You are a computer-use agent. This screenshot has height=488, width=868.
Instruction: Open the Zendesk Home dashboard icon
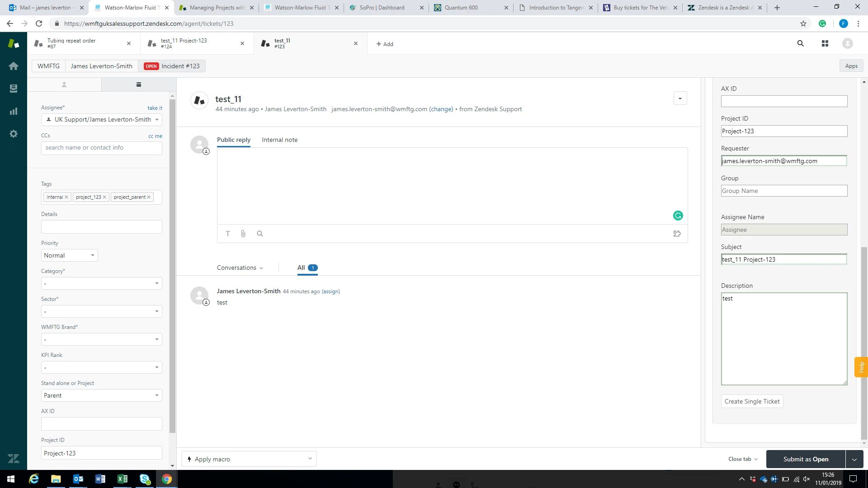(x=14, y=66)
